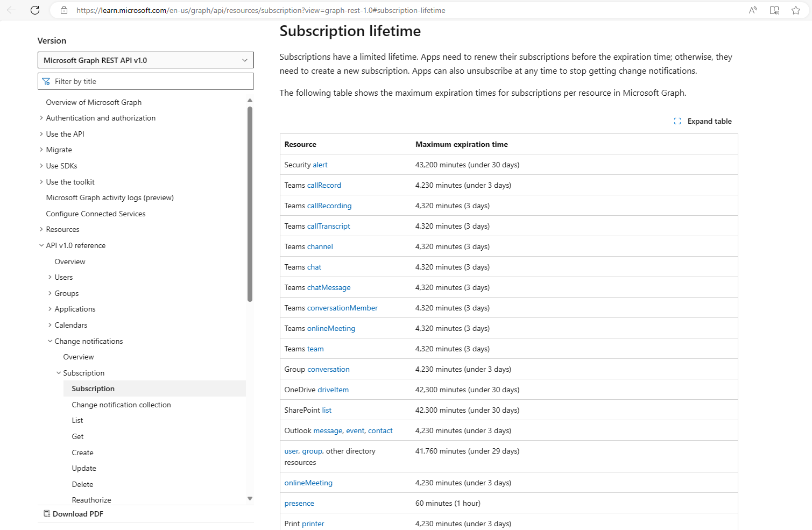Expand the Migrate tree node

click(x=41, y=150)
